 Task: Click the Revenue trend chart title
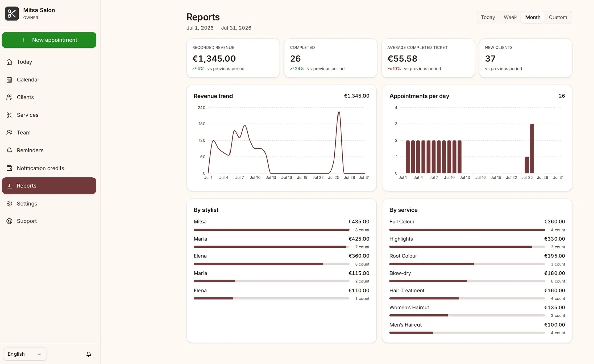pyautogui.click(x=213, y=96)
